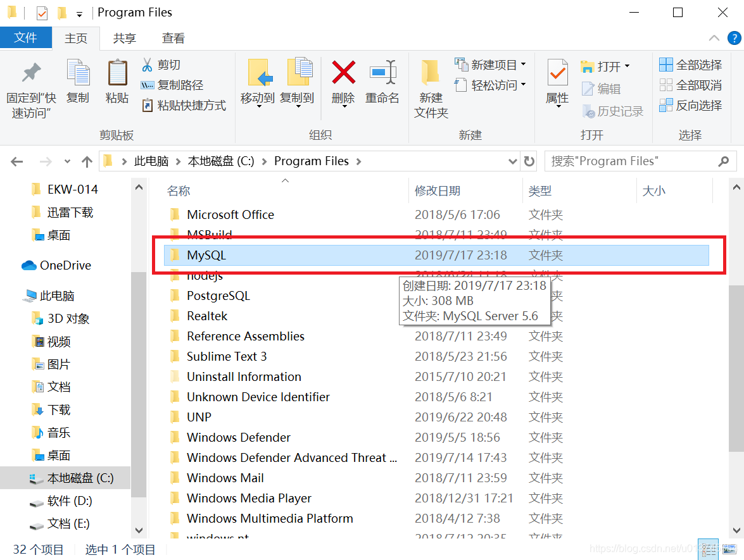
Task: Open address bar history dropdown arrow
Action: [x=512, y=161]
